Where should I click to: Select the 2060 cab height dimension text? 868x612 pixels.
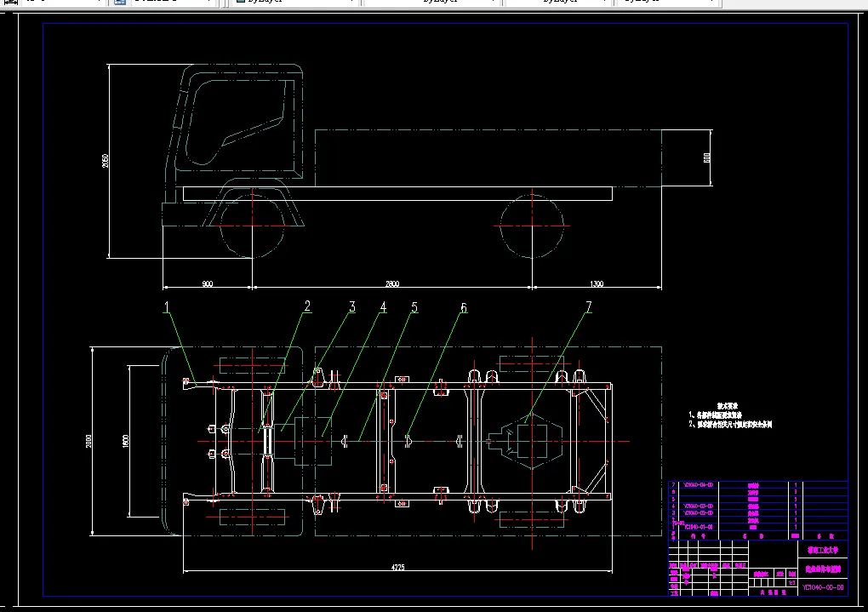[x=106, y=161]
